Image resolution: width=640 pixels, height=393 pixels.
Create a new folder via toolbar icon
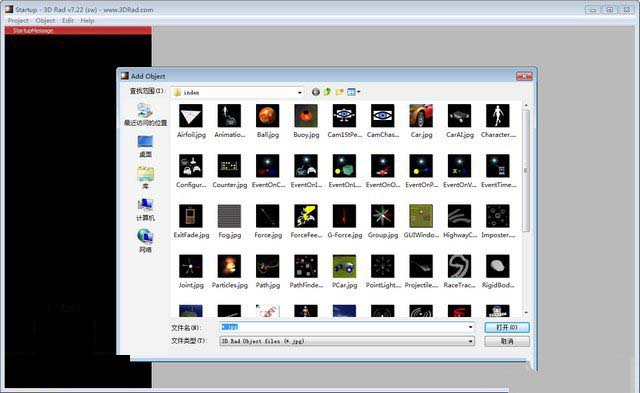point(339,92)
